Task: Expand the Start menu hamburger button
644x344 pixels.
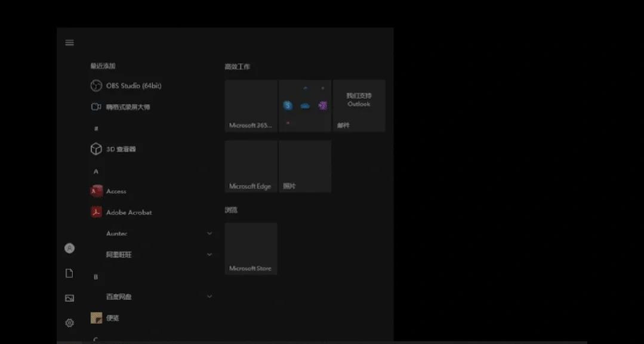Action: [x=69, y=42]
